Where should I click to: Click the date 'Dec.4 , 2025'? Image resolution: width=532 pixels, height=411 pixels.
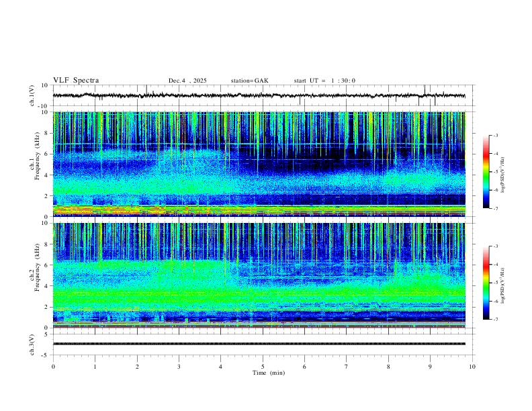(187, 81)
